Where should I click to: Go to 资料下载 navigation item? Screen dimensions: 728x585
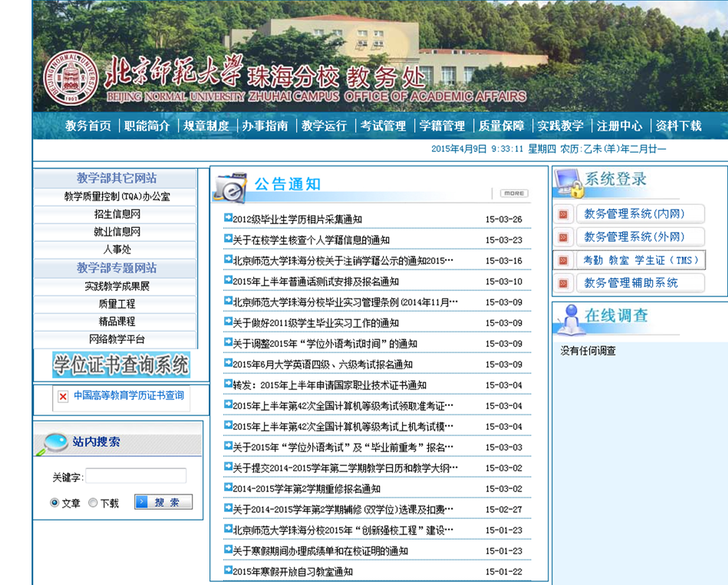point(678,125)
